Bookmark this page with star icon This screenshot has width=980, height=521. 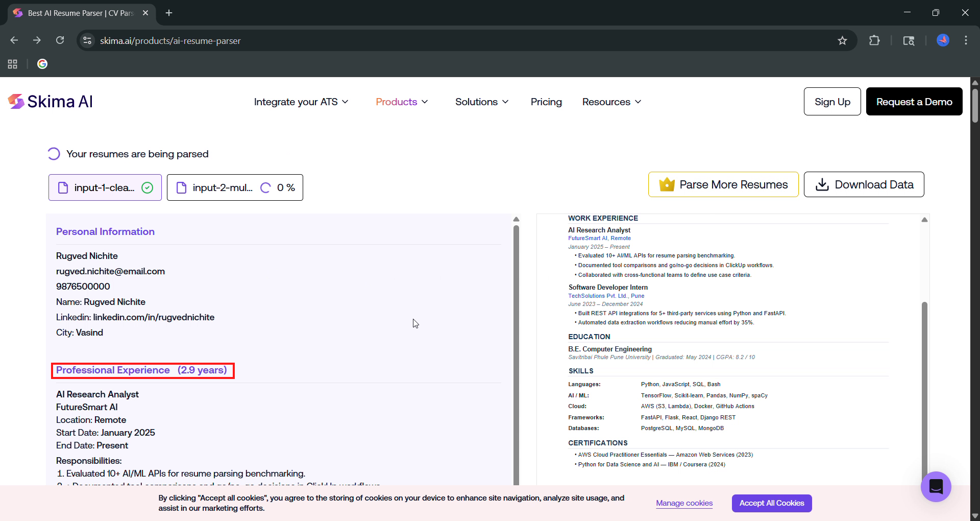[842, 40]
